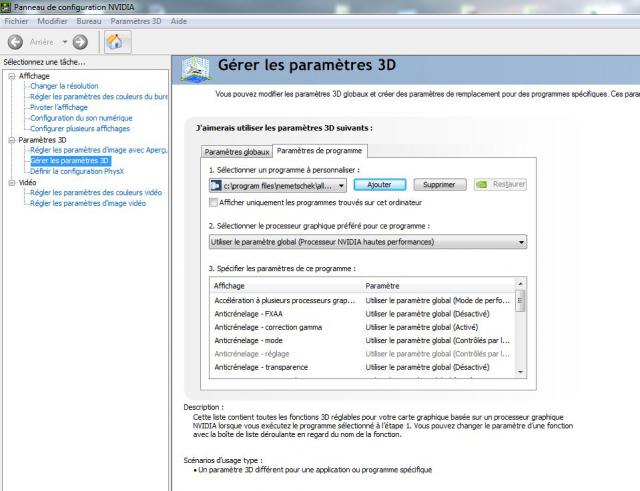Image resolution: width=640 pixels, height=491 pixels.
Task: Open the Paramètres 3D menu
Action: tap(136, 21)
